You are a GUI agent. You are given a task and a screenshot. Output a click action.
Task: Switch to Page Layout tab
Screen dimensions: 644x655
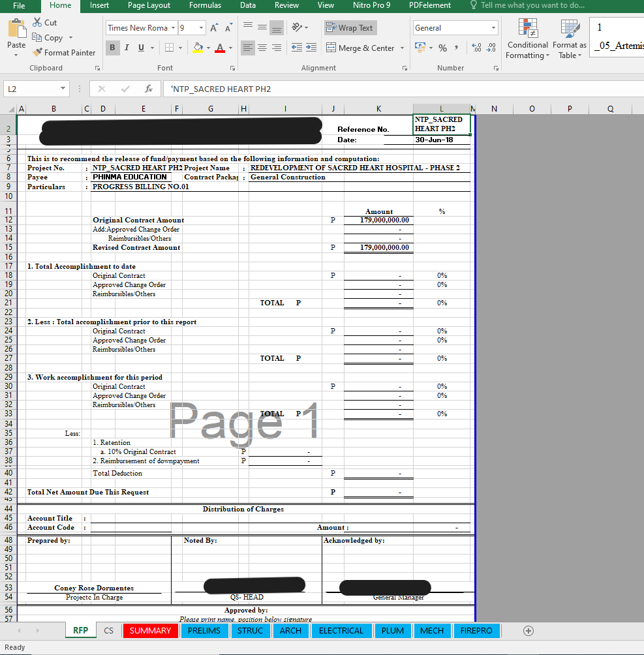[x=149, y=5]
